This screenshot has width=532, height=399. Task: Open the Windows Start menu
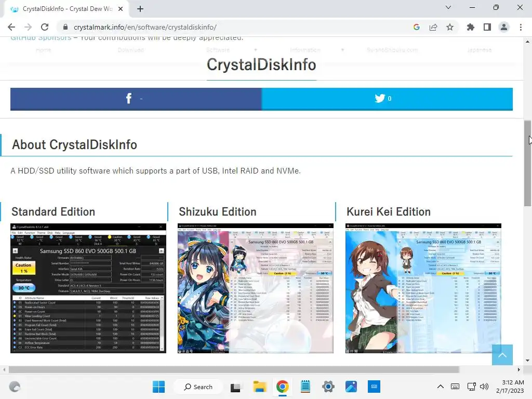(158, 387)
